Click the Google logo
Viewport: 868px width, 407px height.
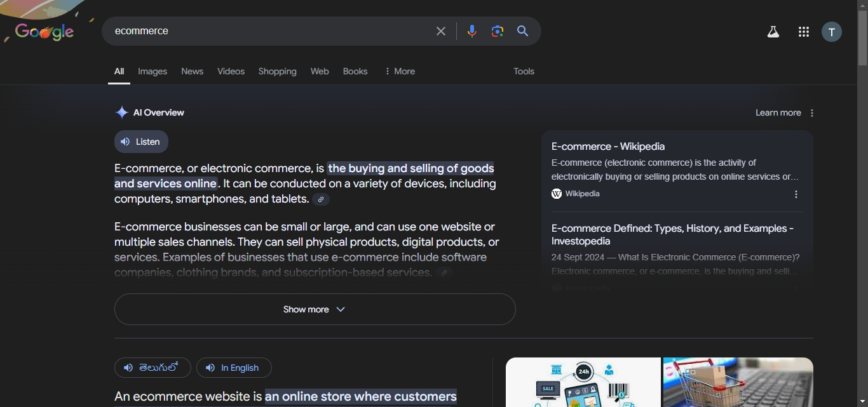coord(44,32)
